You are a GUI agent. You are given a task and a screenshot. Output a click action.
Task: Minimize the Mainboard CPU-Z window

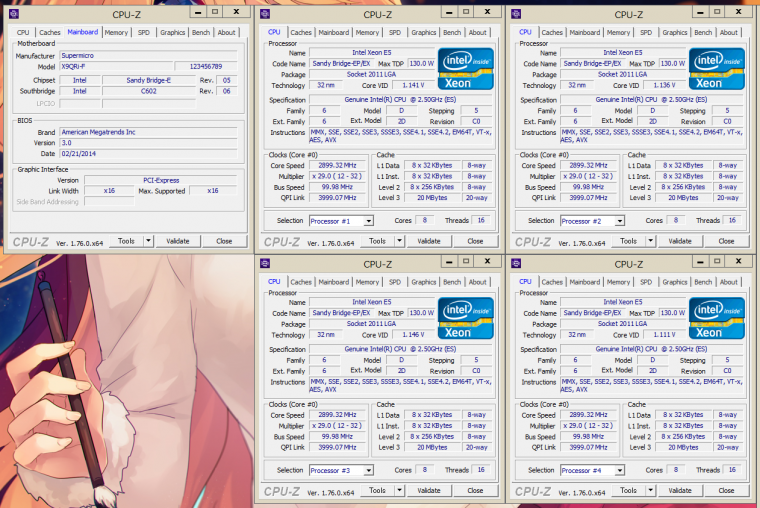[x=198, y=13]
